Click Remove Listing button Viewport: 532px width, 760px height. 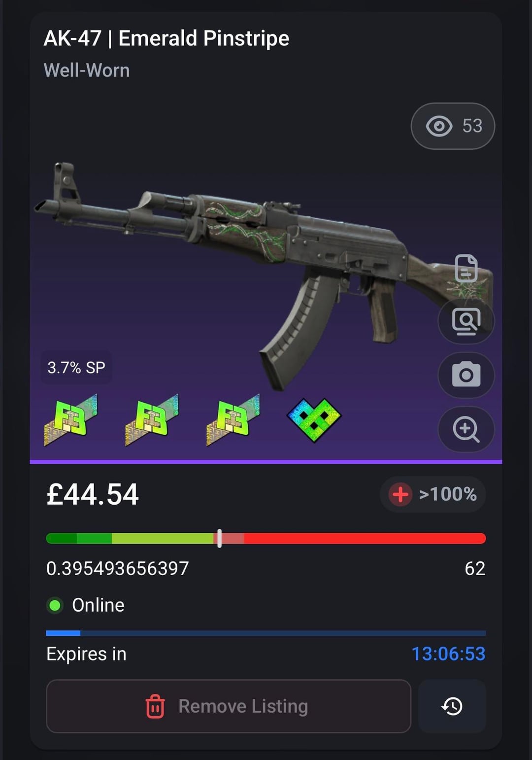[x=229, y=706]
